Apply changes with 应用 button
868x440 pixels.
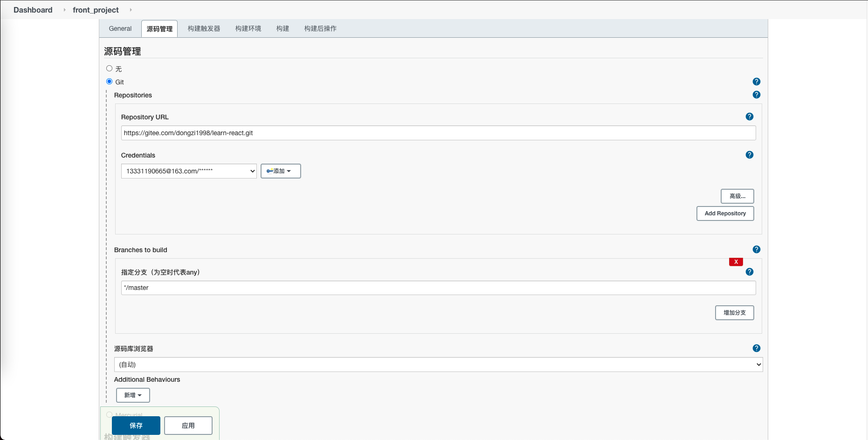[188, 426]
